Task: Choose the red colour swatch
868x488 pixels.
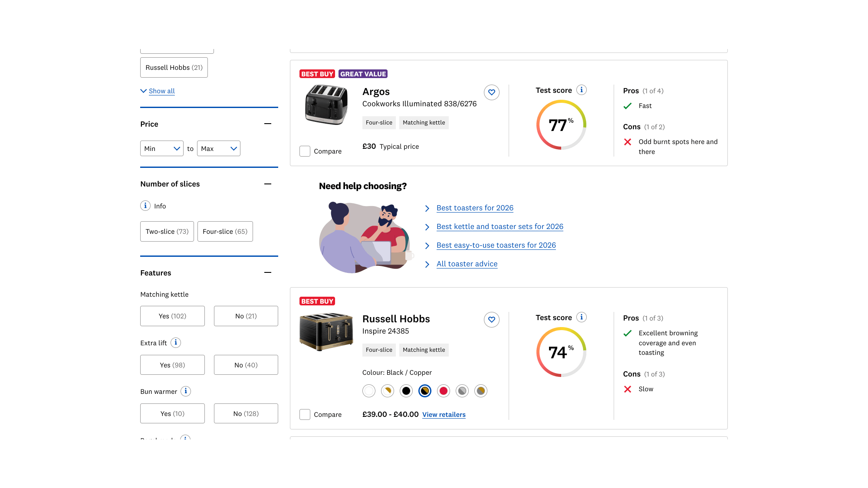Action: point(444,391)
